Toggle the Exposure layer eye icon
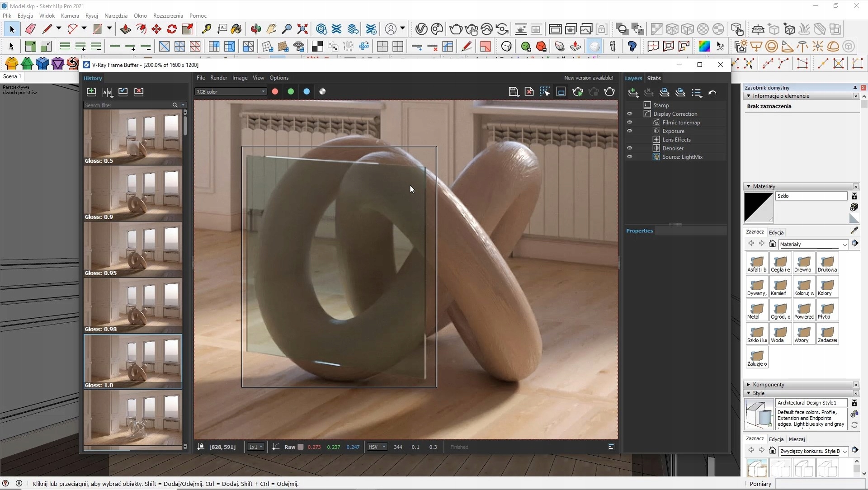Screen dimensions: 868x490 click(x=629, y=131)
